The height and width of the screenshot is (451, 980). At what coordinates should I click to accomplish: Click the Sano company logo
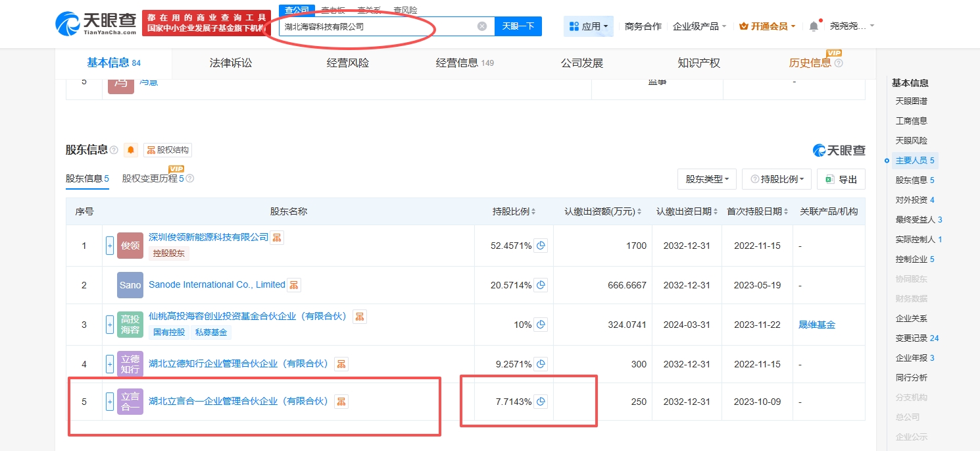tap(130, 285)
